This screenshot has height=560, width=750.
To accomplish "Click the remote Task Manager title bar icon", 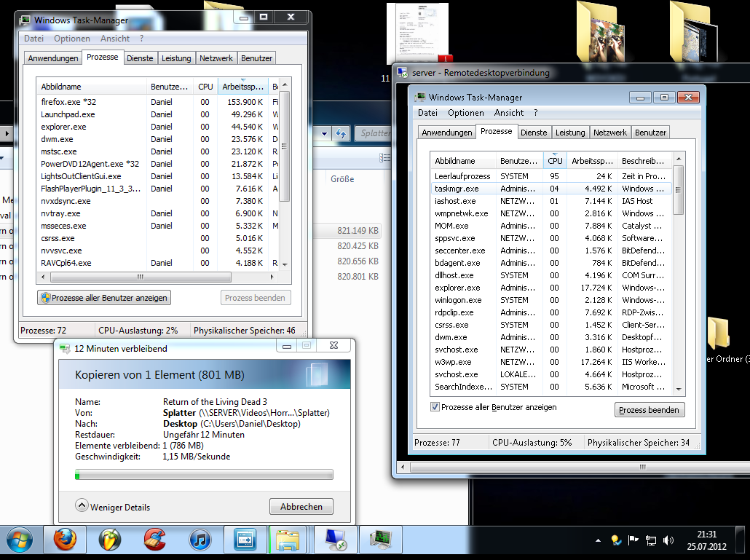I will click(419, 97).
